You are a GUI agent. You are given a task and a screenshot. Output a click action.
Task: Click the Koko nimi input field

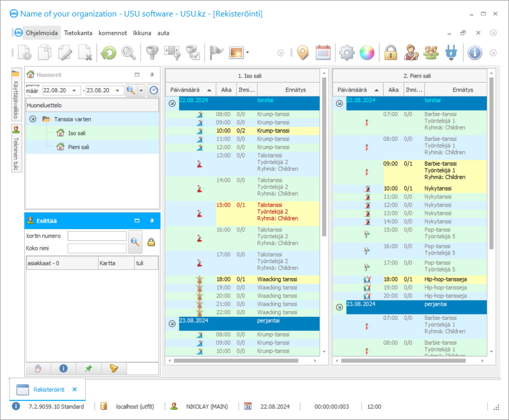(97, 248)
